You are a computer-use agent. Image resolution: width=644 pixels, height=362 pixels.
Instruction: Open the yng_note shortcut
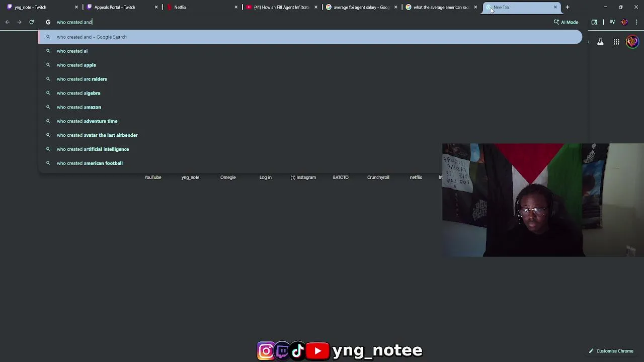[190, 177]
